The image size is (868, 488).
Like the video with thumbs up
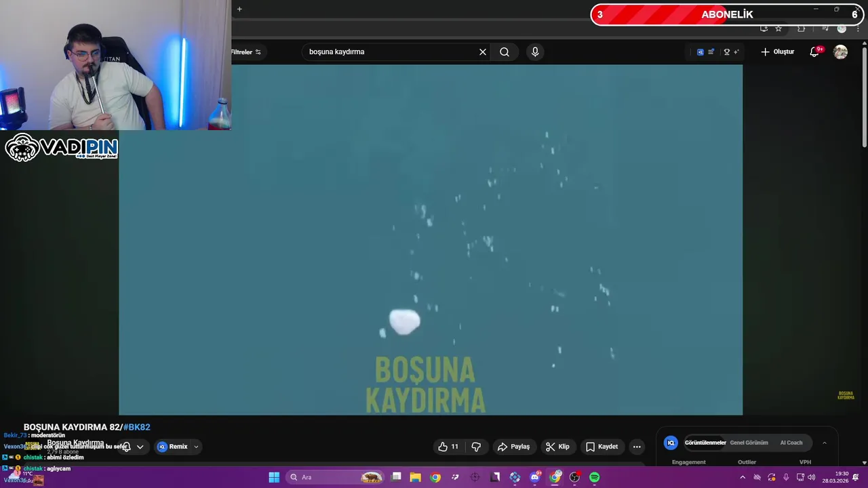coord(448,447)
